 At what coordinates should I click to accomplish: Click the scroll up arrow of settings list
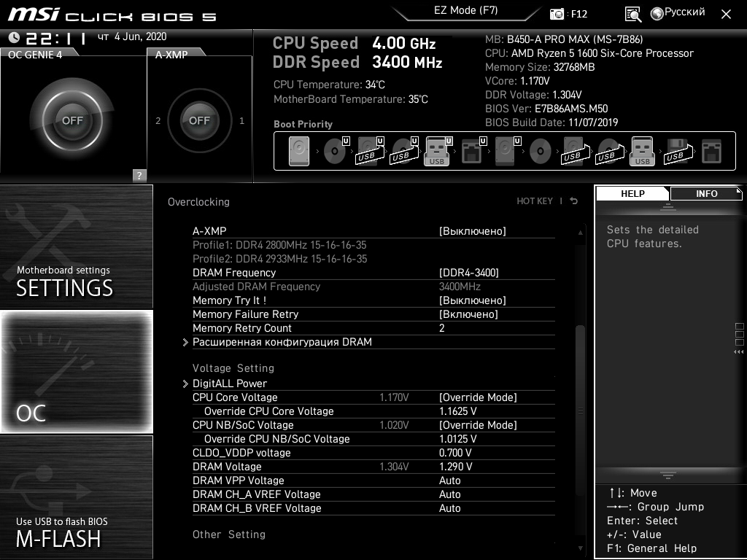click(x=580, y=233)
